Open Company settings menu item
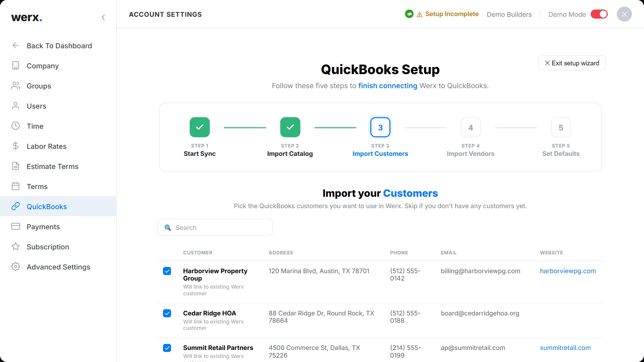 [58, 66]
